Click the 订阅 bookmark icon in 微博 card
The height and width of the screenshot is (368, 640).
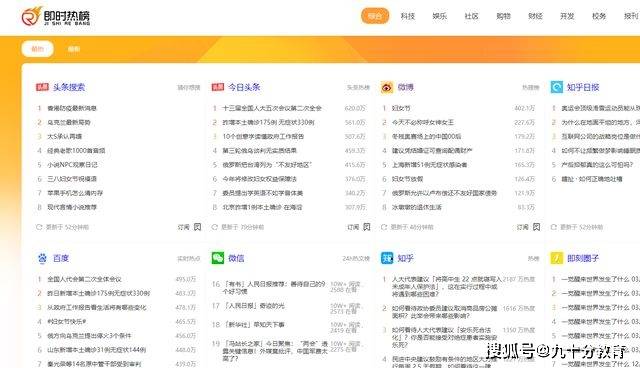point(536,227)
